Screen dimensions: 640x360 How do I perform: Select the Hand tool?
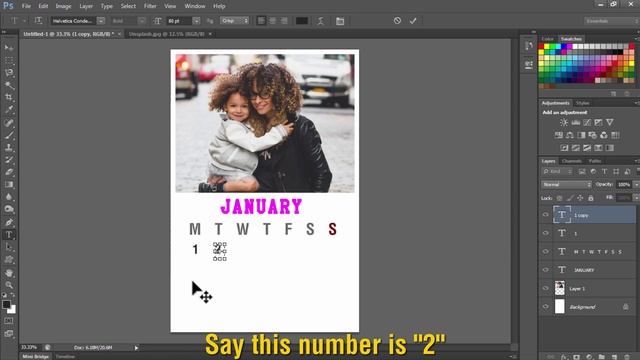tap(9, 273)
